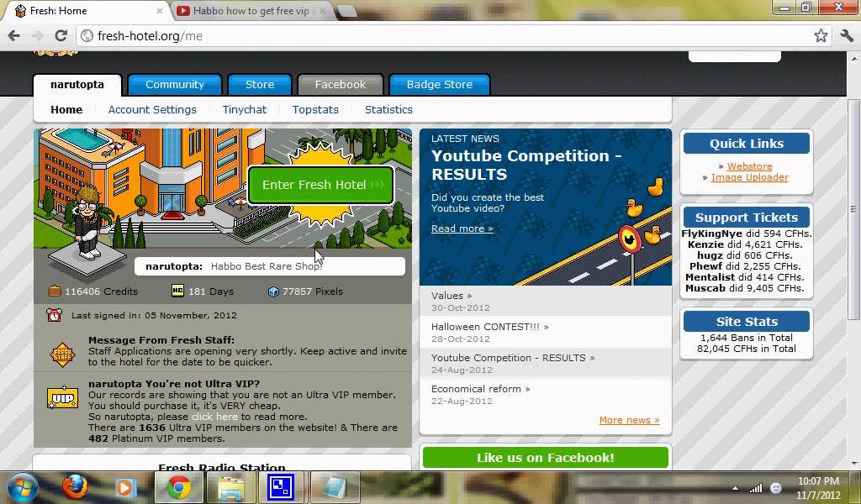Click the 116406 Credits text
The height and width of the screenshot is (504, 861).
101,291
